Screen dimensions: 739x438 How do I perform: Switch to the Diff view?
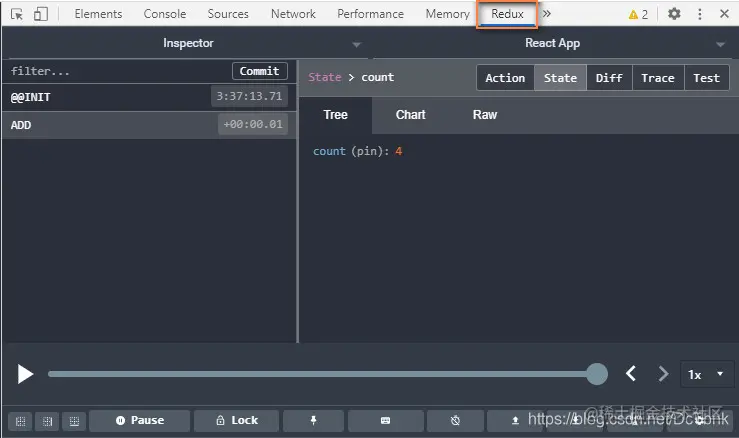coord(609,78)
